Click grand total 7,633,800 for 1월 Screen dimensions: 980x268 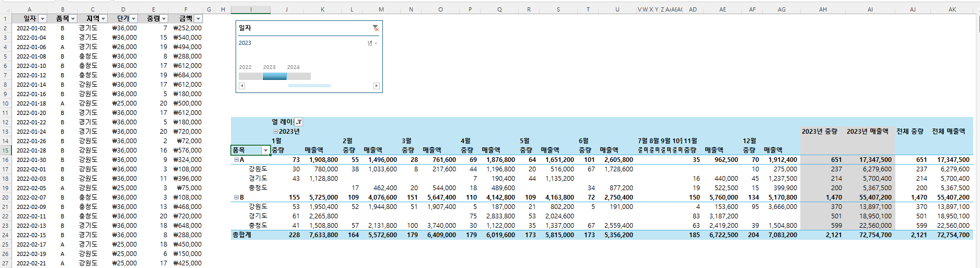tap(324, 235)
